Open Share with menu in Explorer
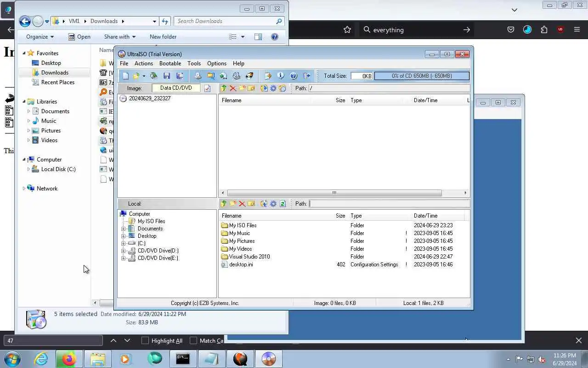The height and width of the screenshot is (368, 588). [119, 37]
